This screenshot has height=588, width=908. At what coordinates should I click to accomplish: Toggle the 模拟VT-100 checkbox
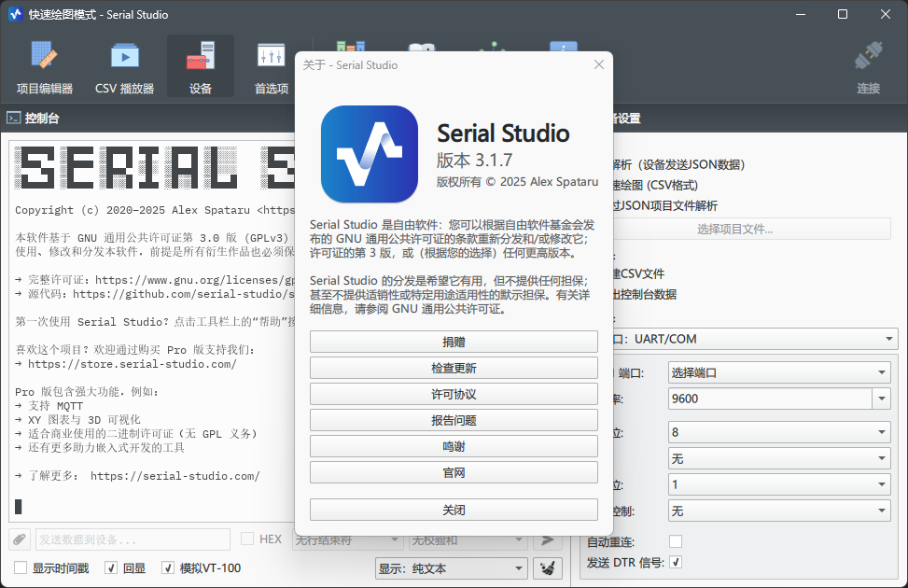pyautogui.click(x=168, y=567)
